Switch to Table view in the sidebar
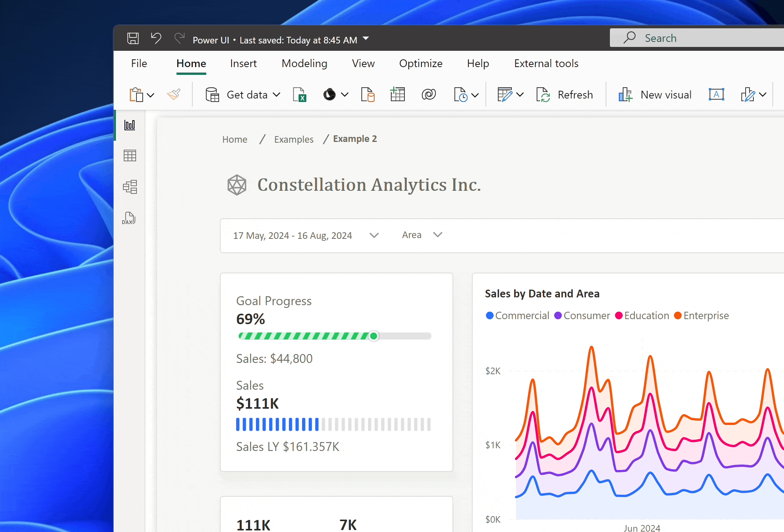This screenshot has height=532, width=784. pos(130,155)
